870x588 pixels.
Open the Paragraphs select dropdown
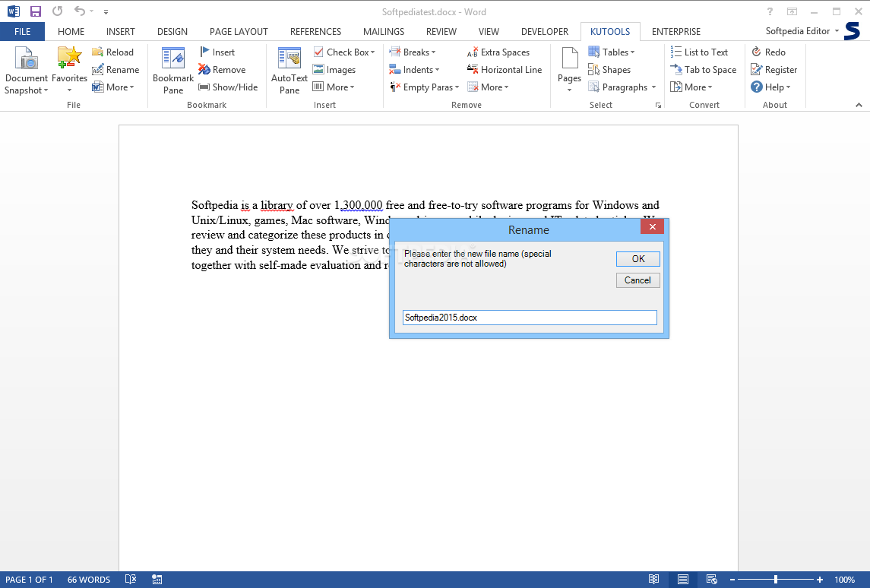coord(622,87)
